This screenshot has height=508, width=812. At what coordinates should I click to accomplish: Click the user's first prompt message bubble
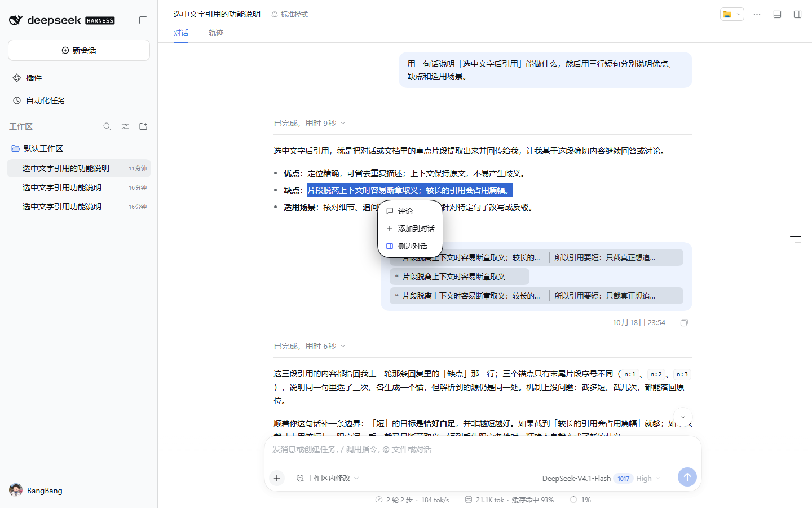545,70
